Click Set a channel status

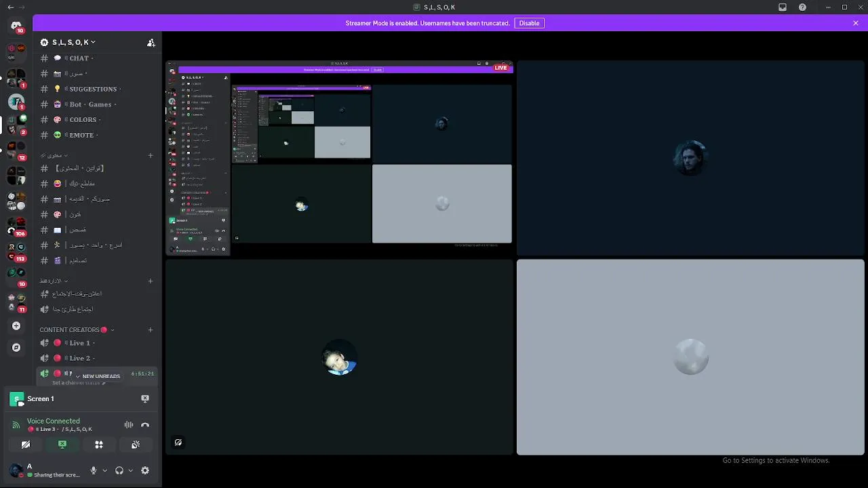coord(79,383)
